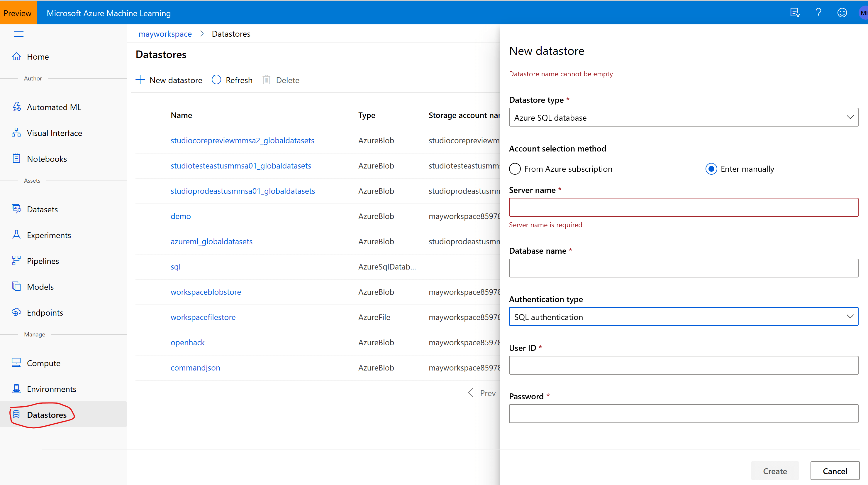This screenshot has width=868, height=485.
Task: Click the mayworkspace breadcrumb link
Action: coord(165,34)
